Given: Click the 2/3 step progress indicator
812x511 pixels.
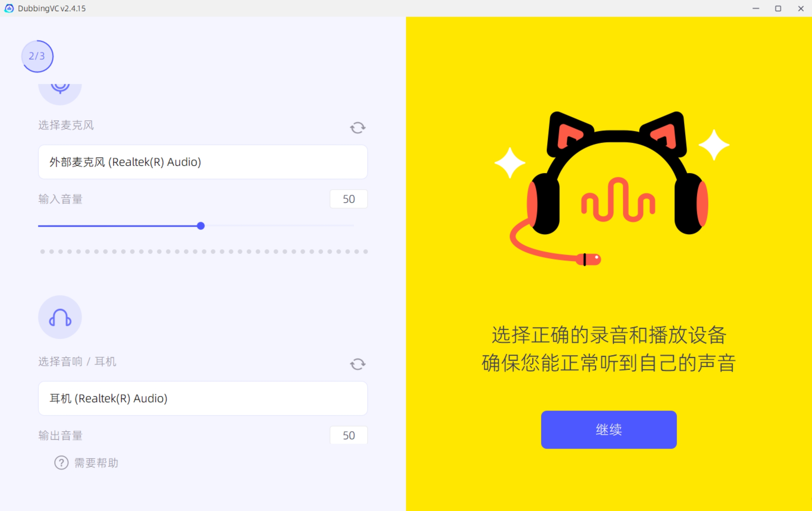Looking at the screenshot, I should [x=37, y=56].
